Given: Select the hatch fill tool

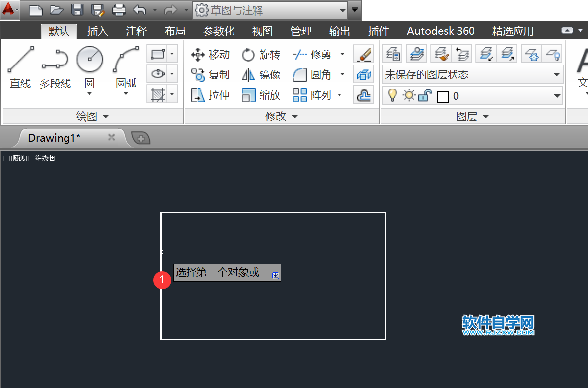Looking at the screenshot, I should point(157,94).
